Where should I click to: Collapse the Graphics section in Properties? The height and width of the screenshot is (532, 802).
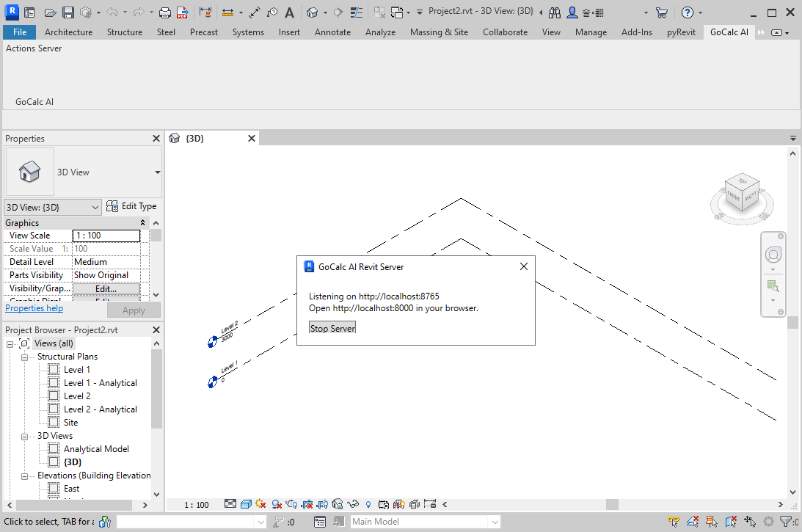pyautogui.click(x=142, y=223)
